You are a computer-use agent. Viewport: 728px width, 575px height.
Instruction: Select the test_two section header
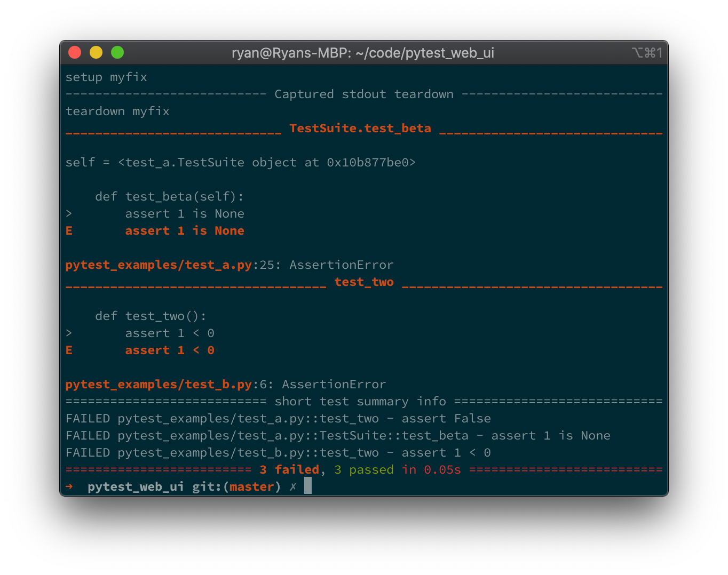point(363,282)
